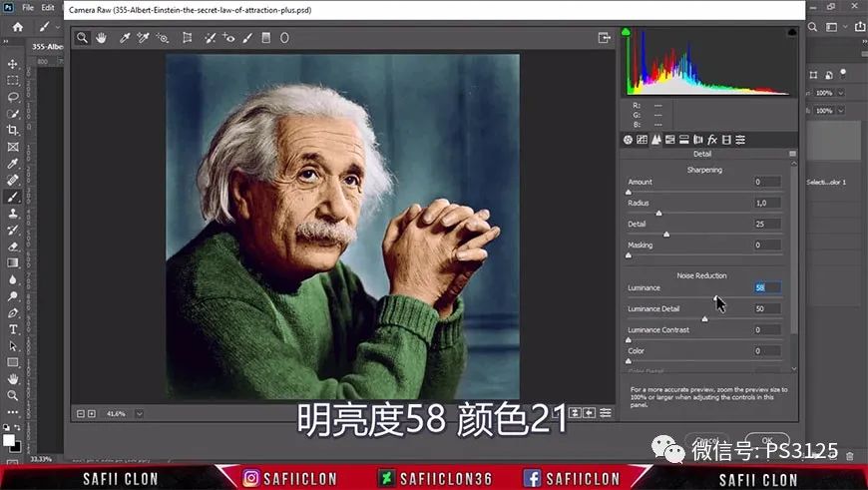Select the Red Eye Removal tool

[x=228, y=38]
